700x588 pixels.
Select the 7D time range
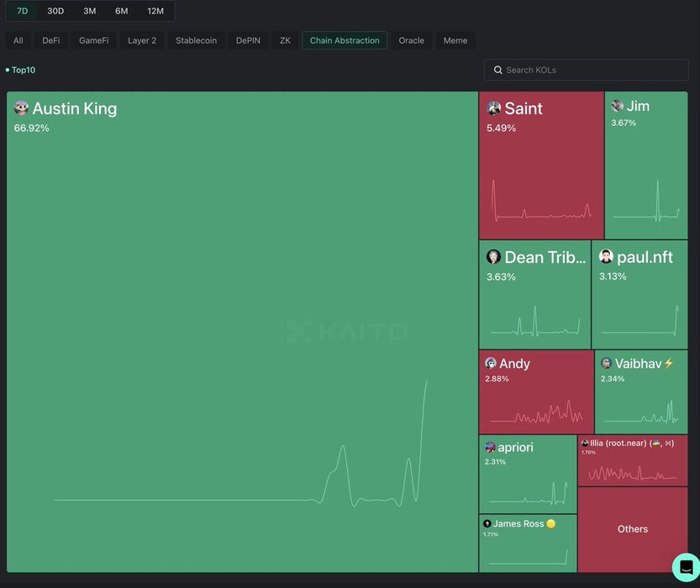click(23, 11)
